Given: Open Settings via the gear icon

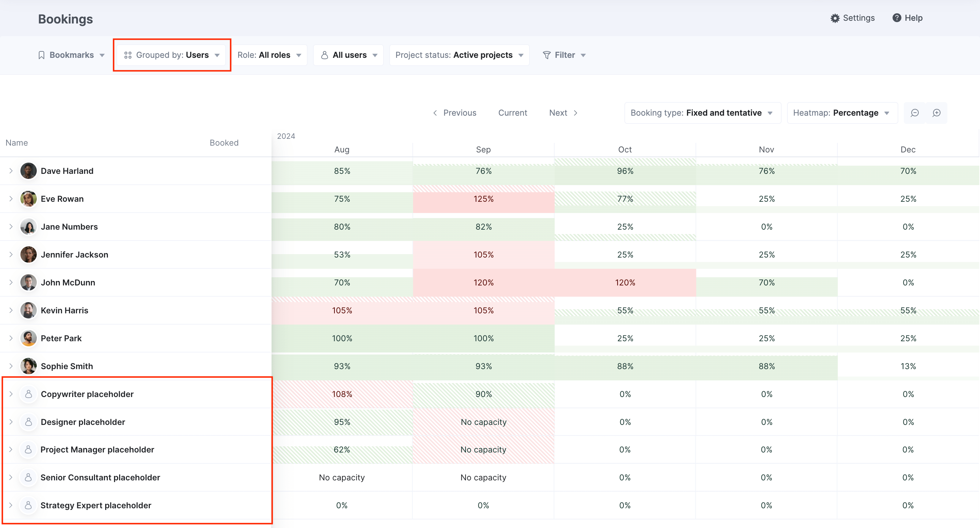Looking at the screenshot, I should point(835,18).
